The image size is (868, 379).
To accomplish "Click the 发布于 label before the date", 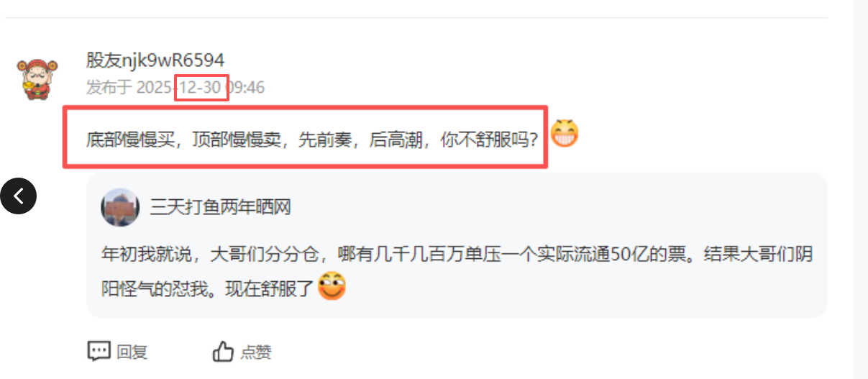I will (109, 88).
